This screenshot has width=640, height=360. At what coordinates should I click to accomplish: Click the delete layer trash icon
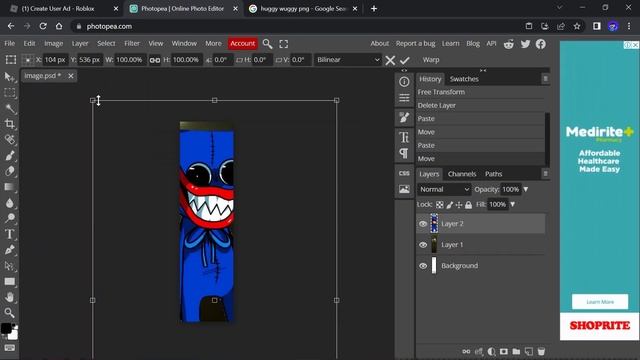click(541, 351)
